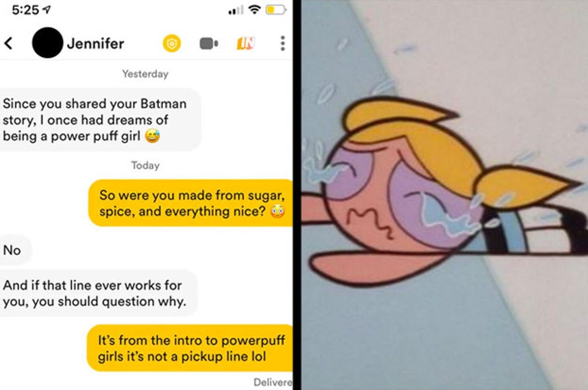588x390 pixels.
Task: Tap the 'not a pickup line lol' bubble
Action: click(x=190, y=348)
